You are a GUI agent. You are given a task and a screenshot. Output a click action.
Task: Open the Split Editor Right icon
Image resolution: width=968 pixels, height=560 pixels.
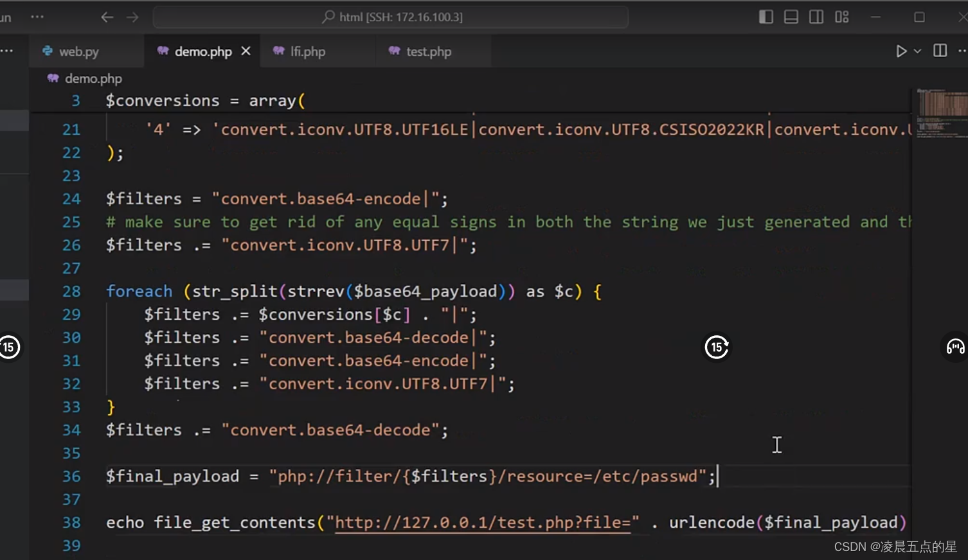[940, 50]
